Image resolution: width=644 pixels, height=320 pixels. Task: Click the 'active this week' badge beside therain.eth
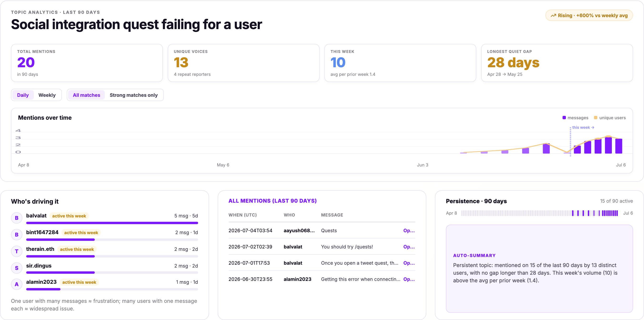[x=77, y=249]
